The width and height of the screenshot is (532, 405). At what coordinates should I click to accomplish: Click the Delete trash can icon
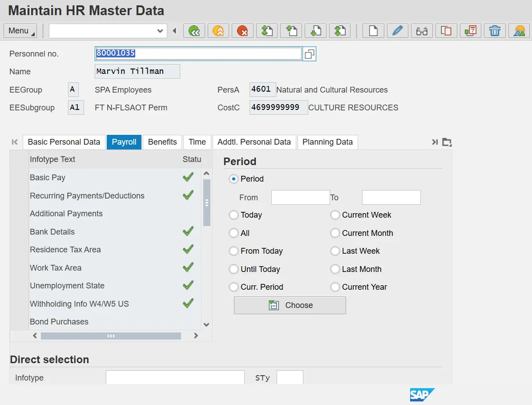pos(495,31)
